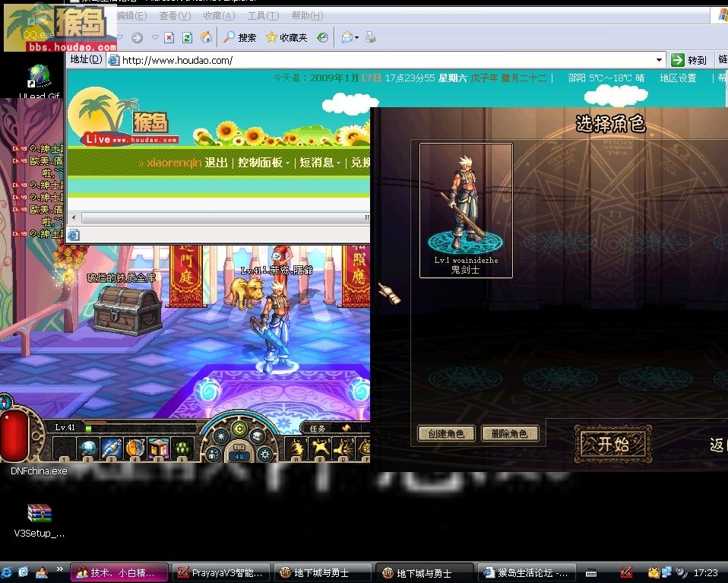The image size is (728, 583).
Task: Go to the IE home page
Action: tap(206, 37)
